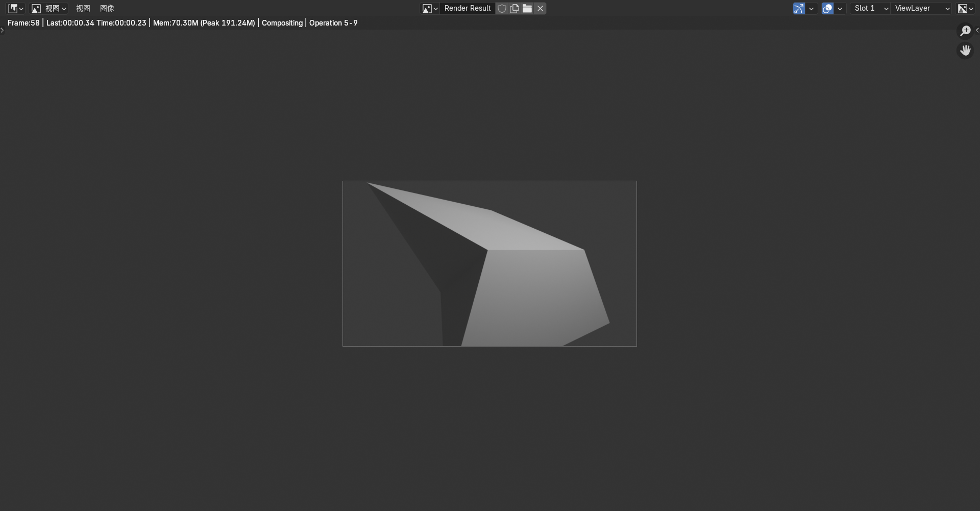Toggle the show overlays button

coord(827,8)
